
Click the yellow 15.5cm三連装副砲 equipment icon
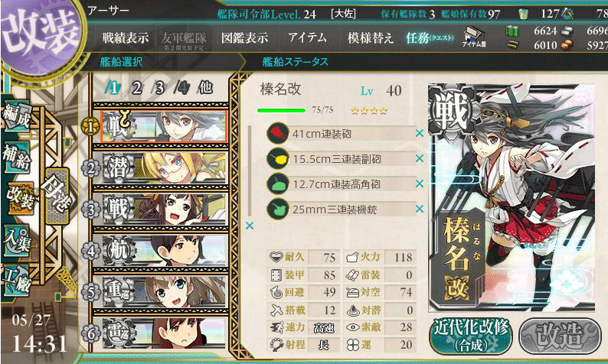[278, 159]
